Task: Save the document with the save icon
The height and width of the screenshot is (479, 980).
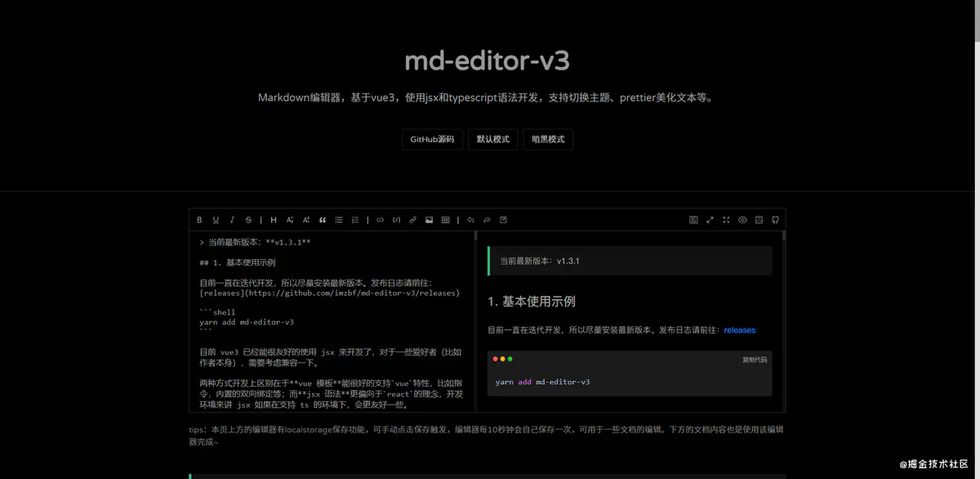Action: pyautogui.click(x=503, y=220)
